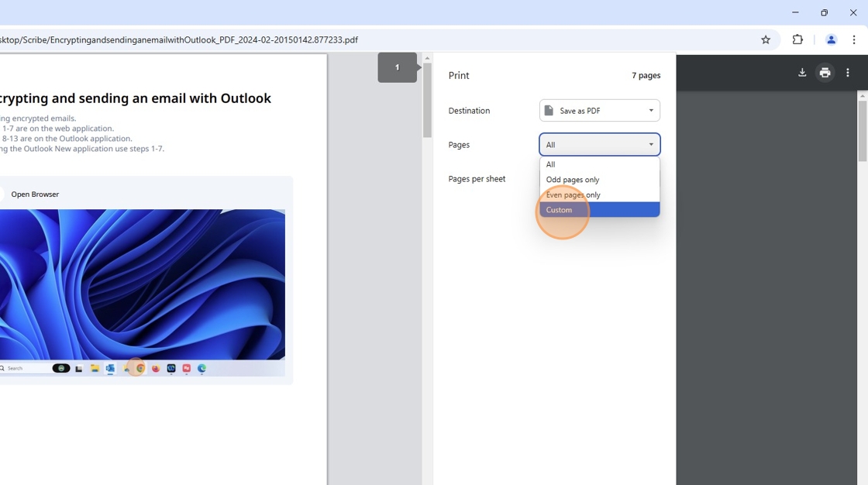Click the document title heading text
868x485 pixels.
point(135,98)
